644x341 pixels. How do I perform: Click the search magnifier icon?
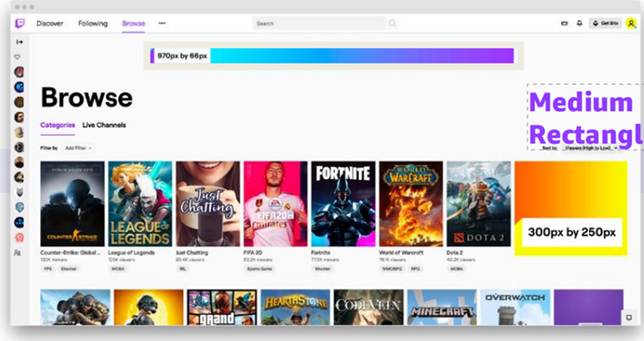[x=392, y=23]
